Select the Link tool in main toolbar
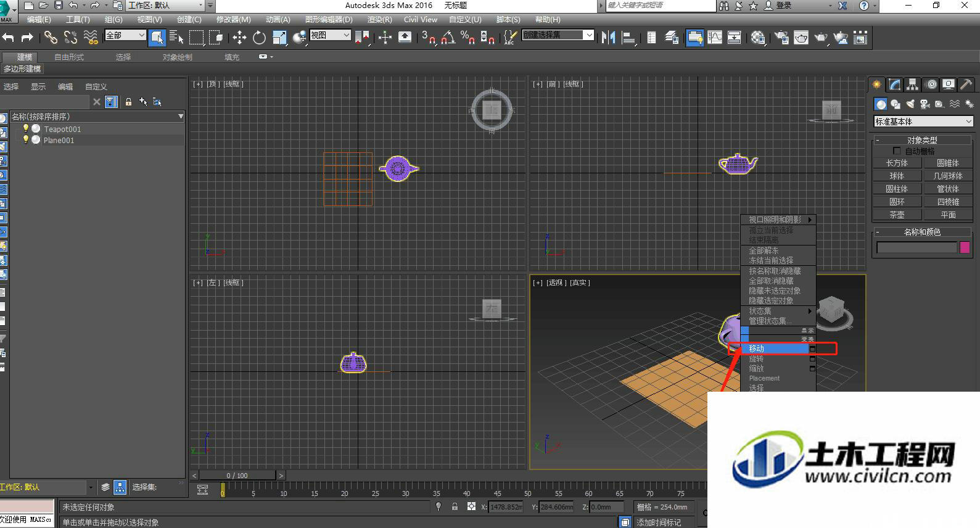Viewport: 980px width, 528px height. pyautogui.click(x=51, y=38)
